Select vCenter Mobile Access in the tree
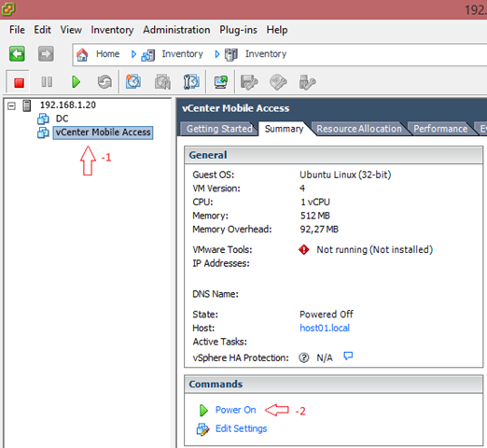Viewport: 487px width, 448px height. [x=103, y=133]
